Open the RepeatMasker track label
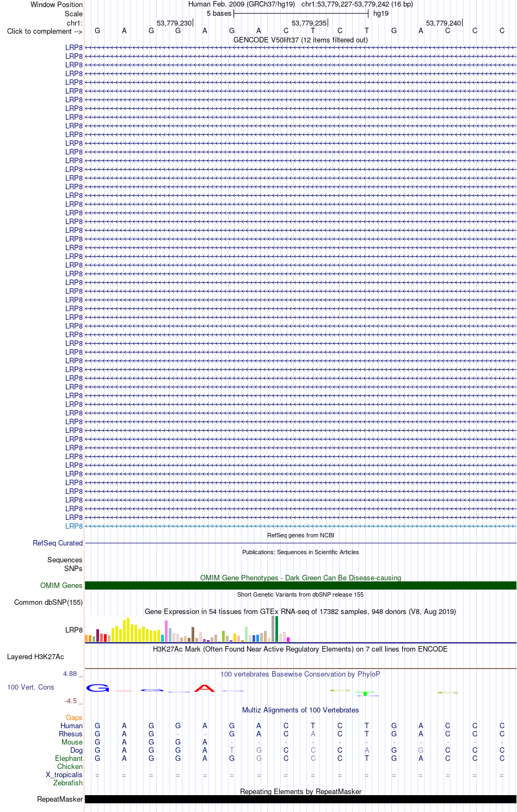The height and width of the screenshot is (812, 517). (x=60, y=799)
